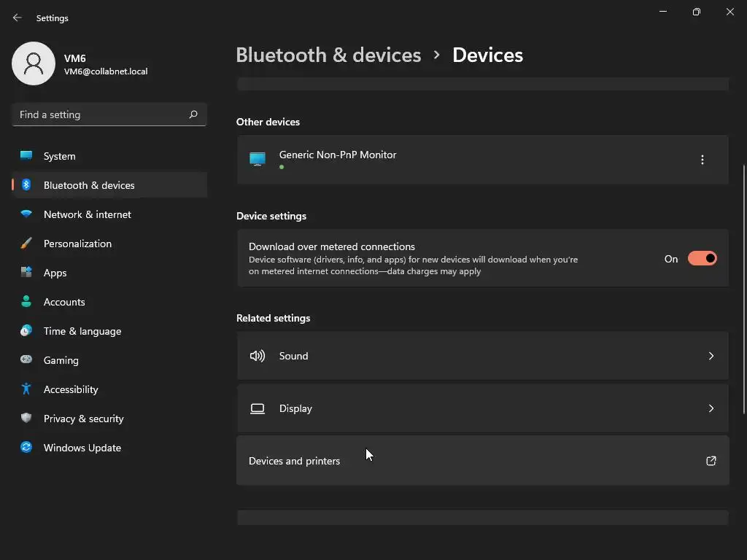
Task: Click the Bluetooth icon in sidebar
Action: click(26, 185)
